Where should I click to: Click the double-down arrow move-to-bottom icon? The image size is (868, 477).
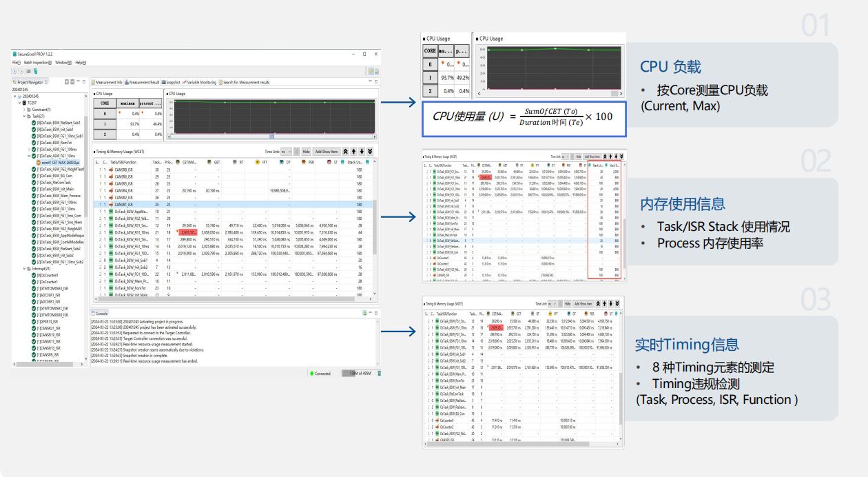pyautogui.click(x=370, y=152)
